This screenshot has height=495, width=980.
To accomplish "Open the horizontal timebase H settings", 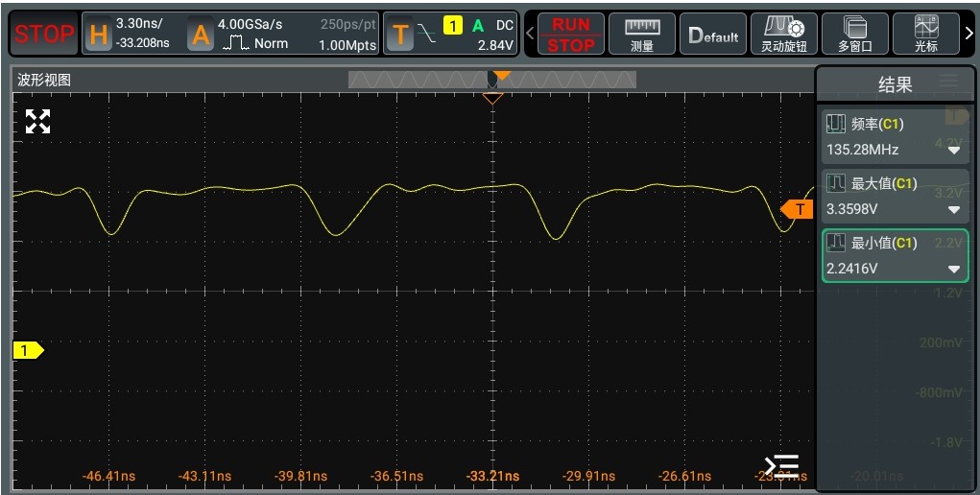I will click(132, 35).
